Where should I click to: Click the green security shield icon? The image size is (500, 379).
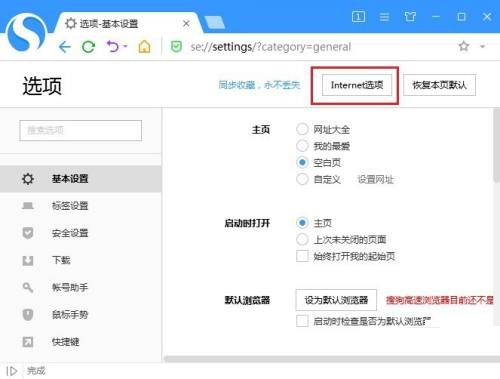coord(176,47)
